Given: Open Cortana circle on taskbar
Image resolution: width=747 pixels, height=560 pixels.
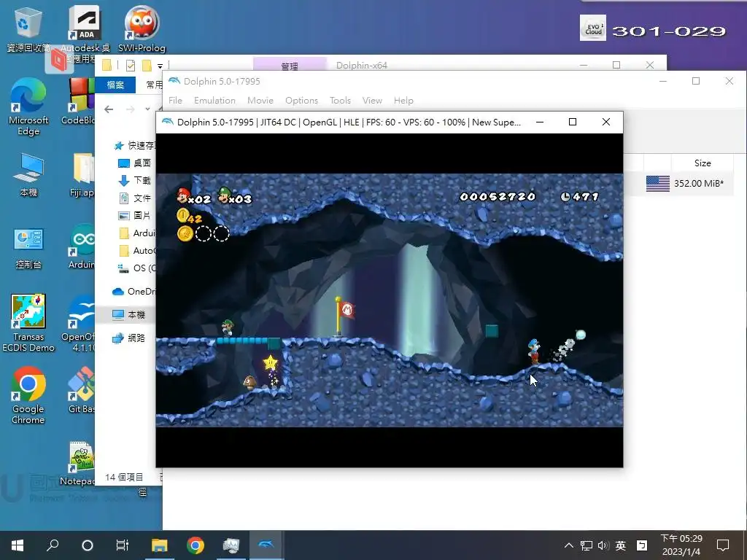Looking at the screenshot, I should (88, 545).
